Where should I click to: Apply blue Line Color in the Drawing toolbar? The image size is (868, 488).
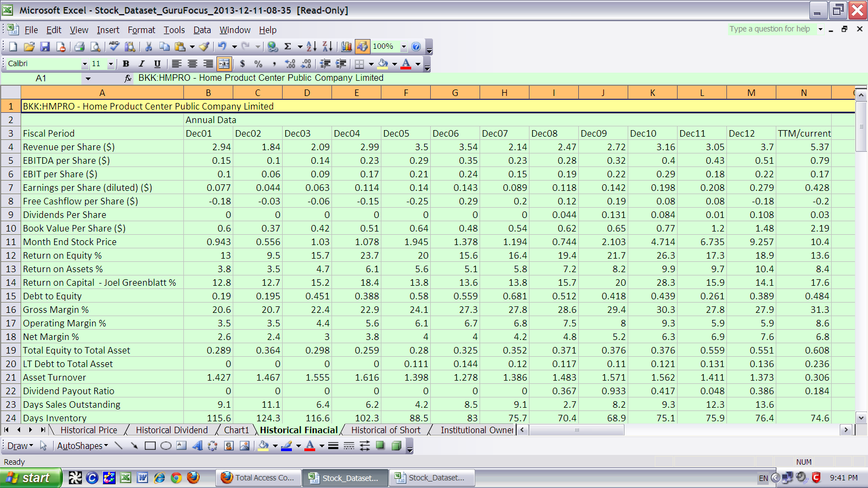tap(286, 446)
